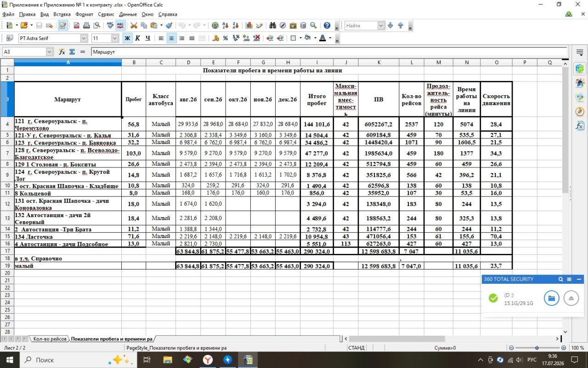The image size is (588, 368).
Task: Open the Find & Replace binoculars icon
Action: point(272,26)
